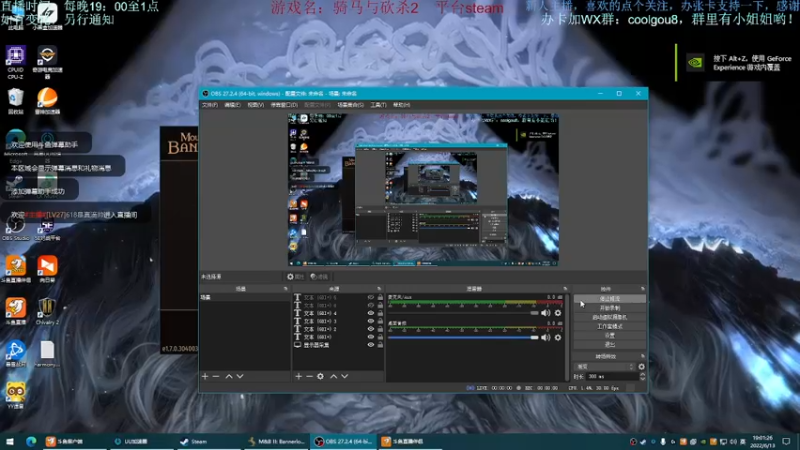Open the OBS Studio desktop shortcut

tap(15, 228)
